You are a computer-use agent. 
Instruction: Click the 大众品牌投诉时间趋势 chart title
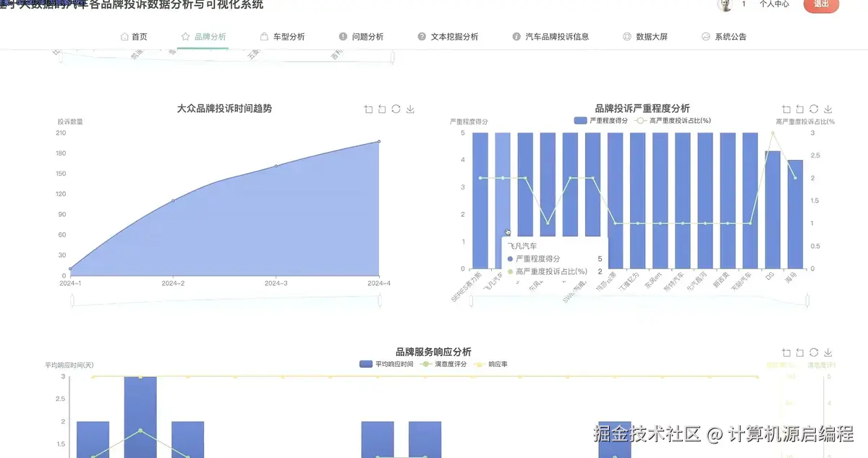coord(224,109)
